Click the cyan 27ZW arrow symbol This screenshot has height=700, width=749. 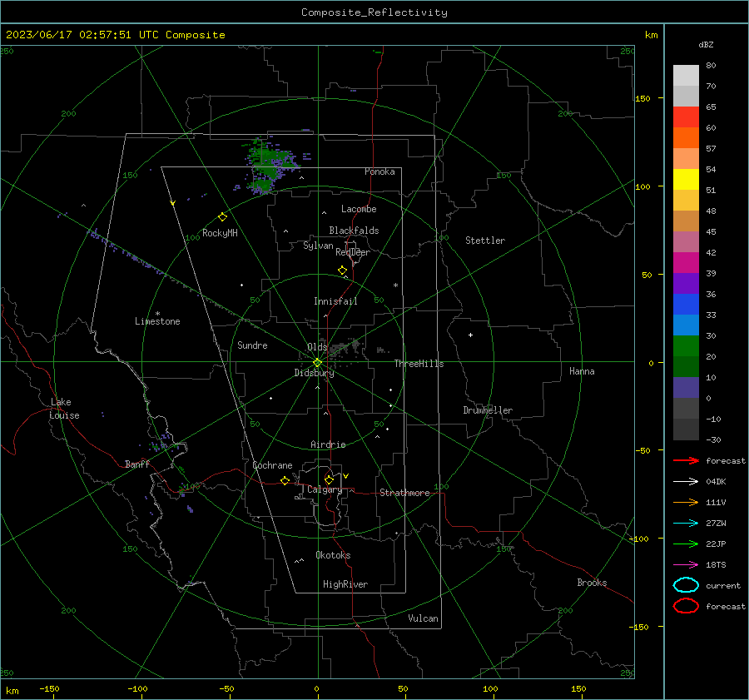pyautogui.click(x=686, y=524)
